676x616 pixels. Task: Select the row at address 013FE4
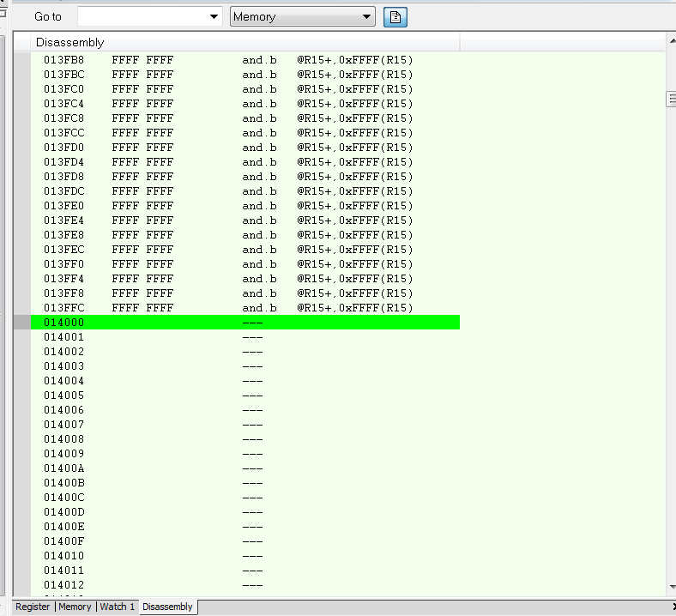tap(244, 220)
